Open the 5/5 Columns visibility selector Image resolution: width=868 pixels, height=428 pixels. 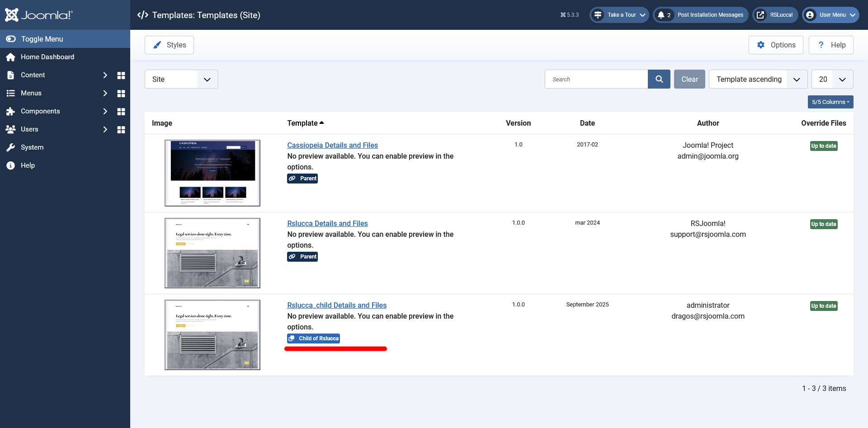point(830,102)
